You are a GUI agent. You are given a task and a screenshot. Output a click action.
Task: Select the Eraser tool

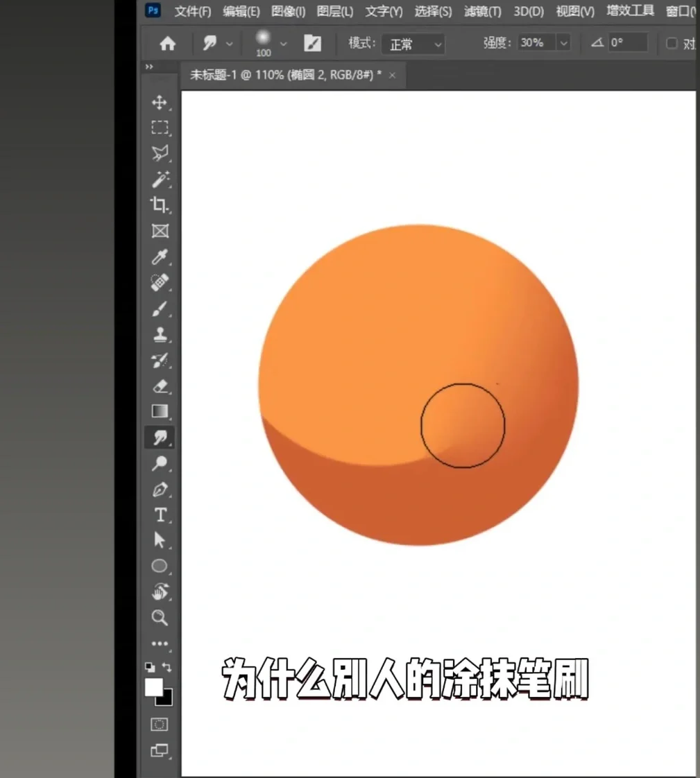tap(160, 386)
